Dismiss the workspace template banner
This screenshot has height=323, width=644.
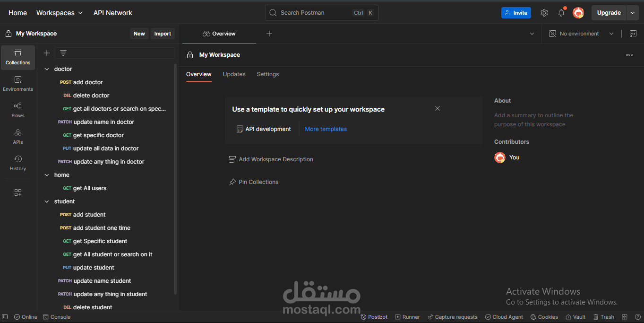coord(437,108)
